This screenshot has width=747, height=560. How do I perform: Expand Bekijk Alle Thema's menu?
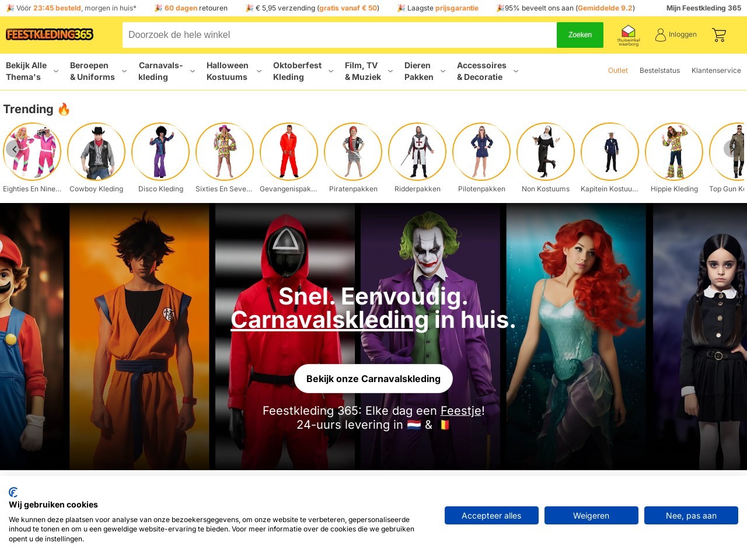coord(32,71)
